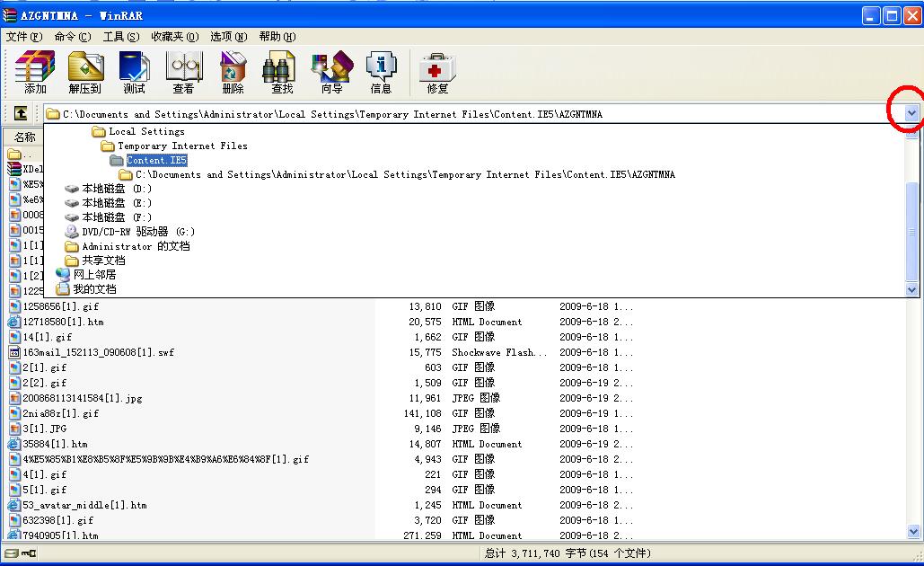Click the 35884[1].htm file icon
This screenshot has height=566, width=924.
pos(14,444)
